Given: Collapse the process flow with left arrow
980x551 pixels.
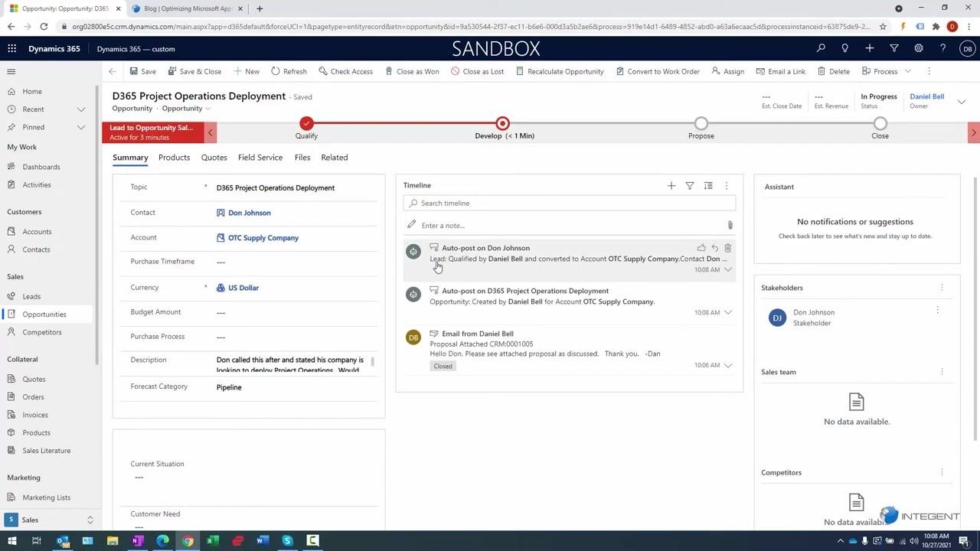Looking at the screenshot, I should click(x=211, y=132).
